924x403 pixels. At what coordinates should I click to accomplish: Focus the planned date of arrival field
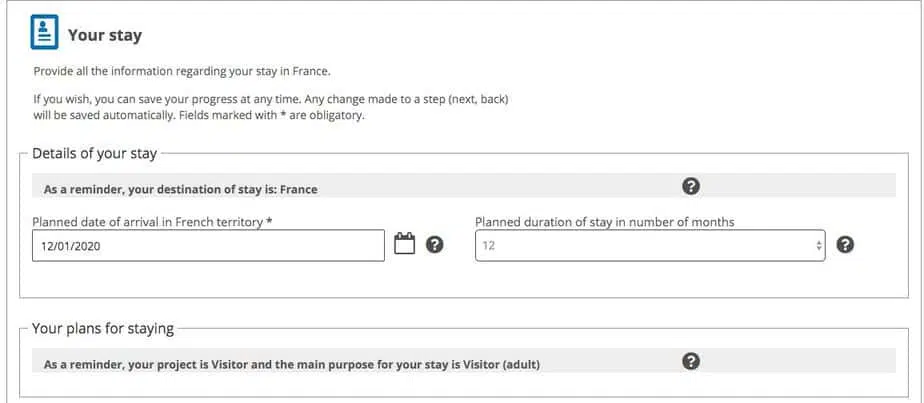pyautogui.click(x=208, y=246)
